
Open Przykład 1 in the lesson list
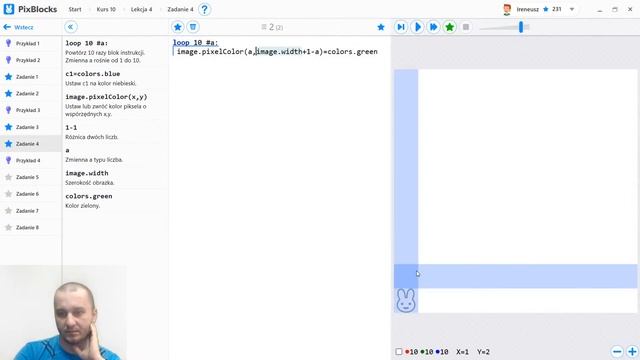[x=31, y=43]
